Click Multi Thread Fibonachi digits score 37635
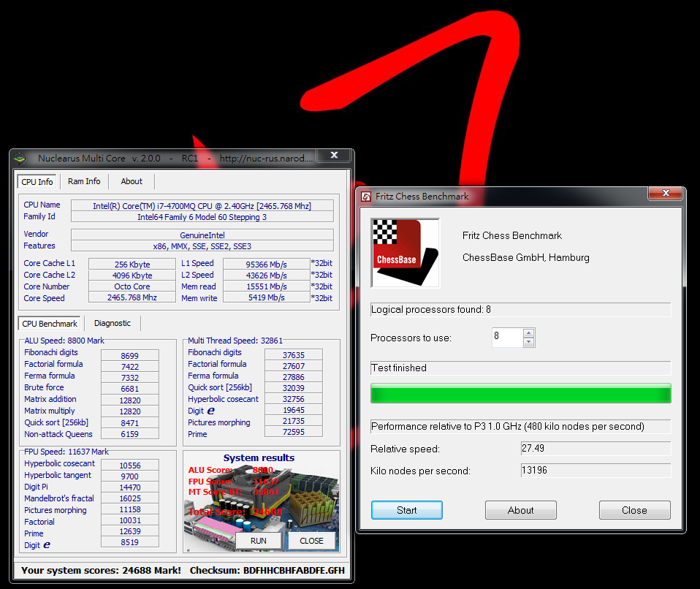Screen dimensions: 700x589 294,355
